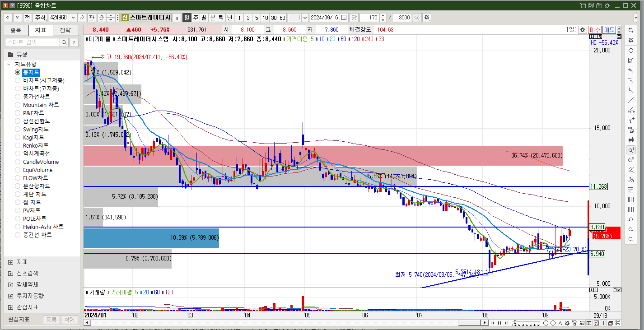Click the stock info 'i' icon
Image resolution: width=644 pixels, height=330 pixels.
pyautogui.click(x=177, y=18)
